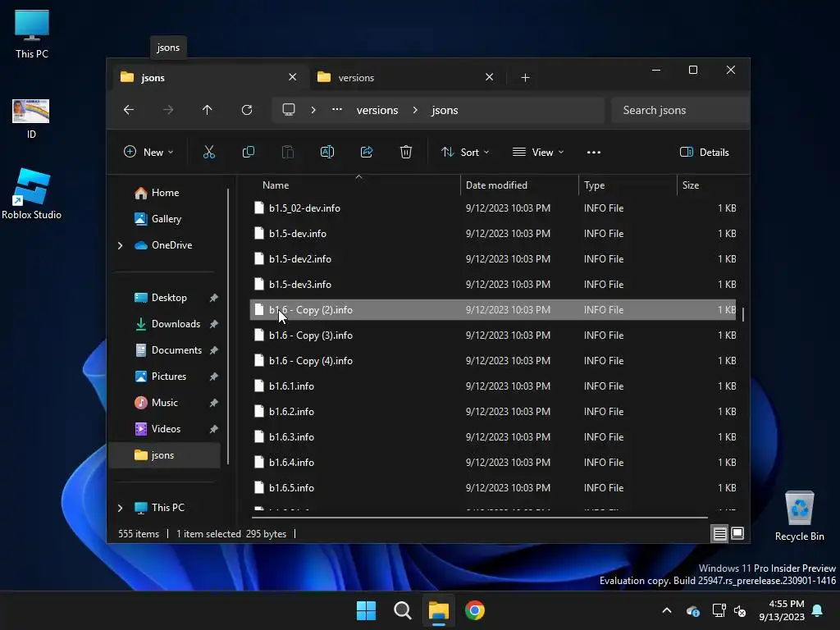Select the Recycle Bin desktop icon
The height and width of the screenshot is (630, 840).
tap(799, 516)
